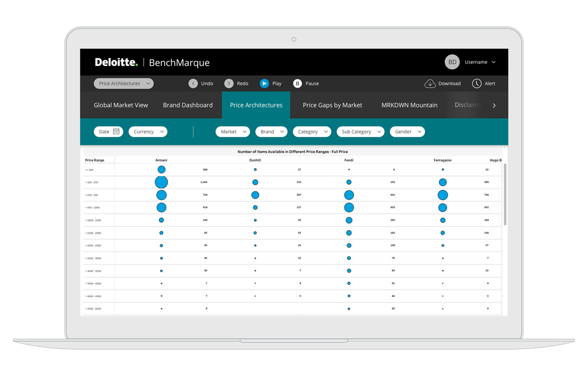The width and height of the screenshot is (588, 376).
Task: Open the MRKDWN Mountain tab
Action: [409, 105]
